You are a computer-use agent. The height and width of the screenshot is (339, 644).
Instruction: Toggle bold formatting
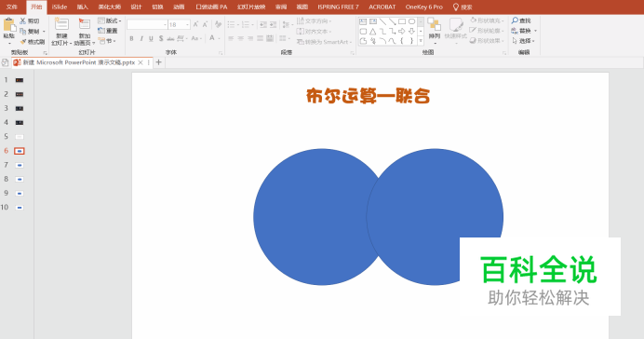[131, 38]
